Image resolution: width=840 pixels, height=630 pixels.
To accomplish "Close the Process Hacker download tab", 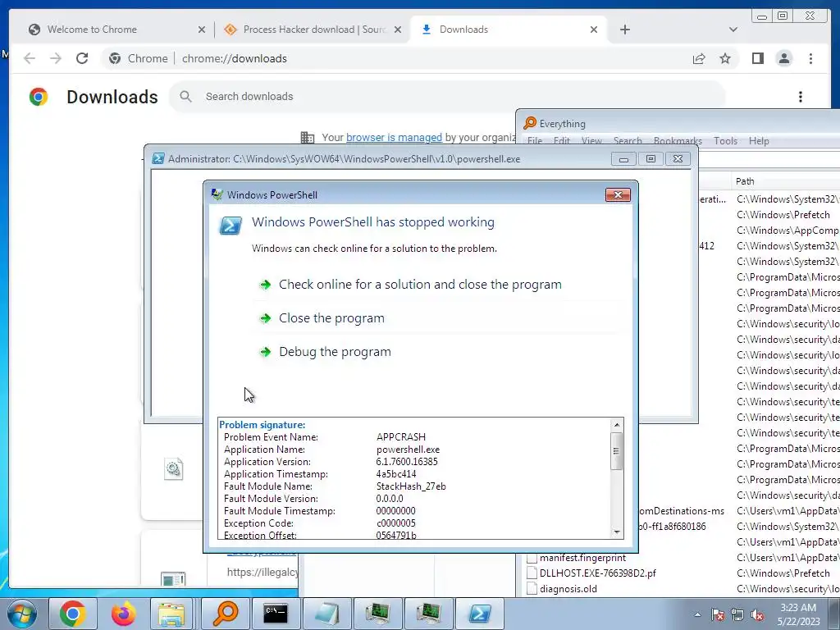I will tap(398, 30).
